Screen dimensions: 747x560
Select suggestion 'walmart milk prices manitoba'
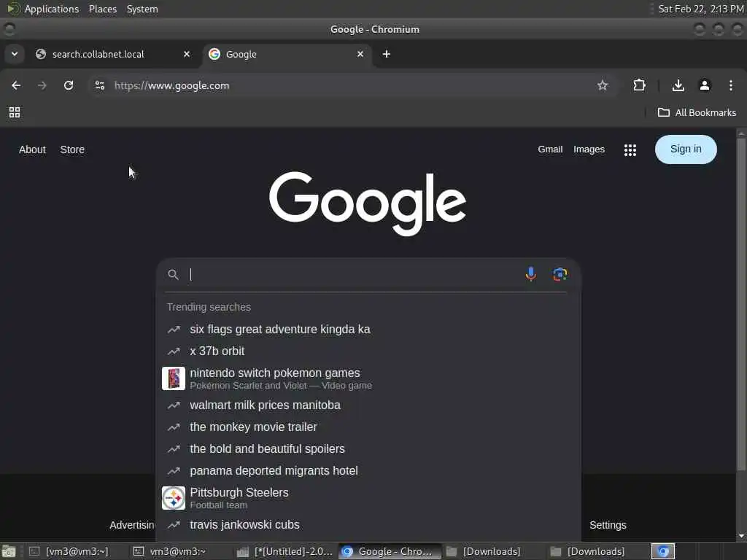point(368,405)
